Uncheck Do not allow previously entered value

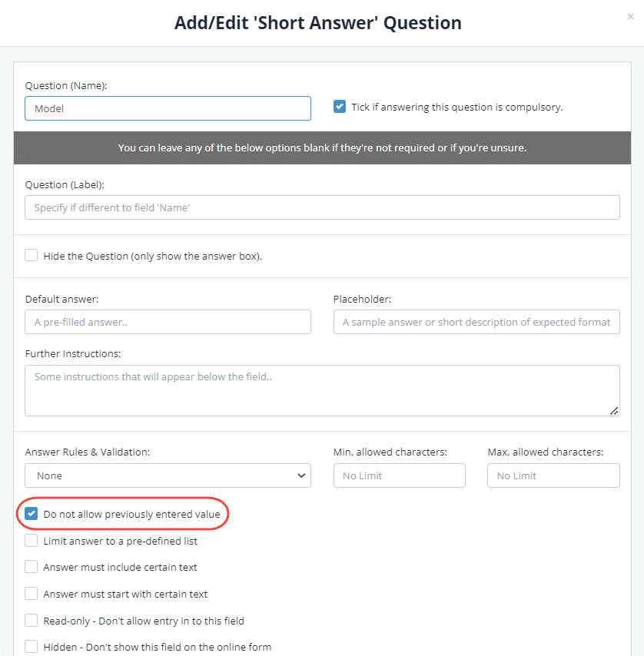[x=32, y=514]
